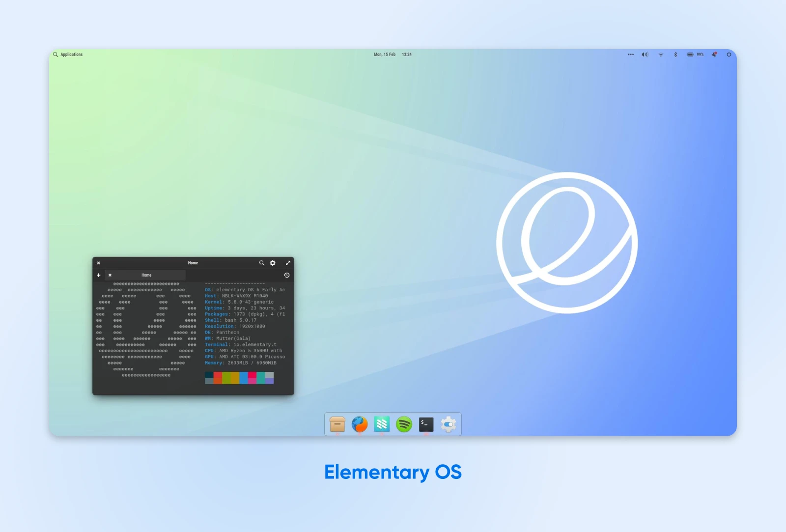Click the Packages line "1973 (dpkg)"
The height and width of the screenshot is (532, 786).
[245, 314]
